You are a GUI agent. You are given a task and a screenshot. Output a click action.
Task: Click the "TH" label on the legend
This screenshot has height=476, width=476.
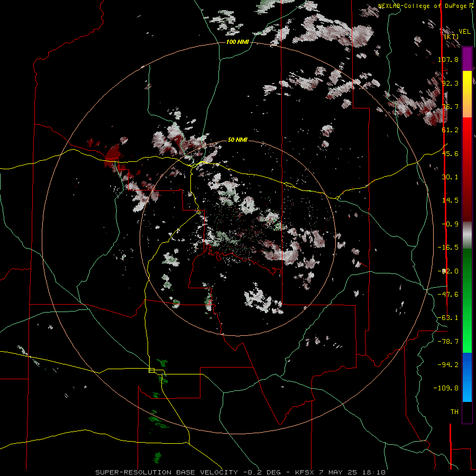(454, 412)
